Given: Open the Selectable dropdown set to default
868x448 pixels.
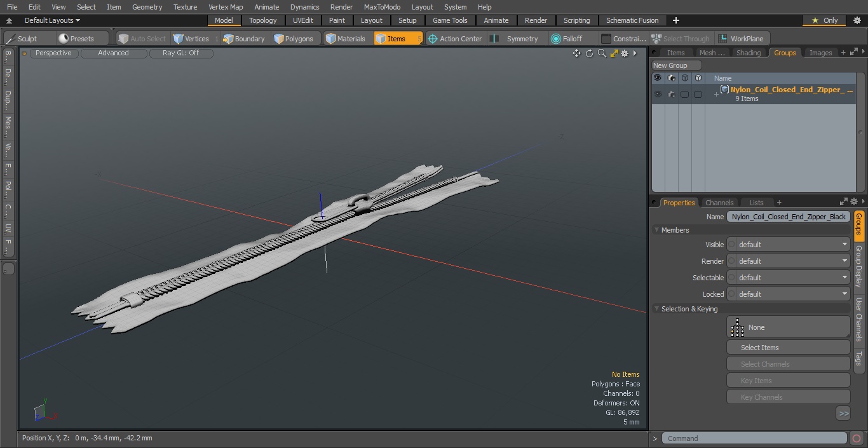Looking at the screenshot, I should [792, 278].
